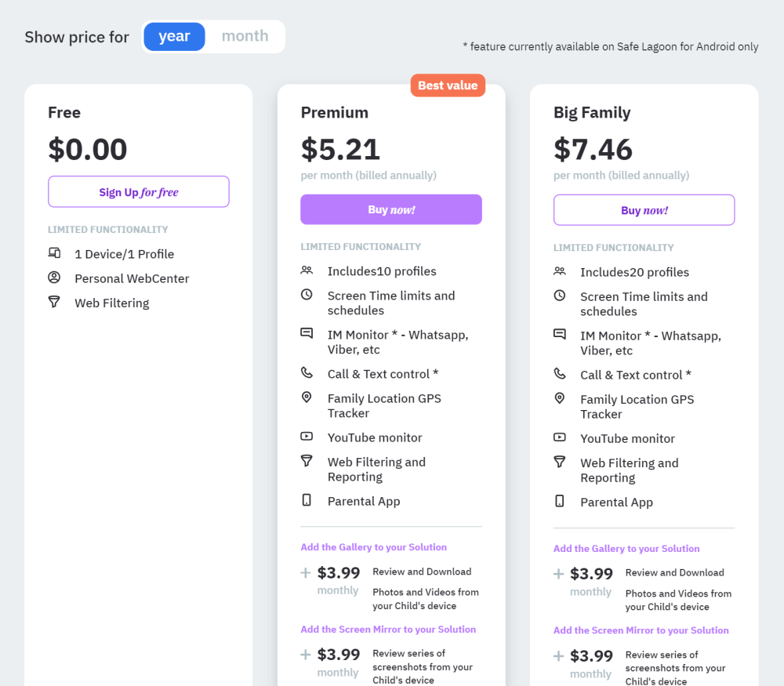Click the phone icon beside Call & Text control
The image size is (784, 686).
click(x=307, y=373)
